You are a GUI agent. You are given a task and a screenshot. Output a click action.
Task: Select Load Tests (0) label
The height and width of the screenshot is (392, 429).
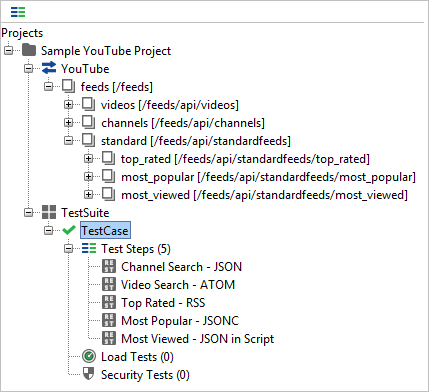pos(137,357)
